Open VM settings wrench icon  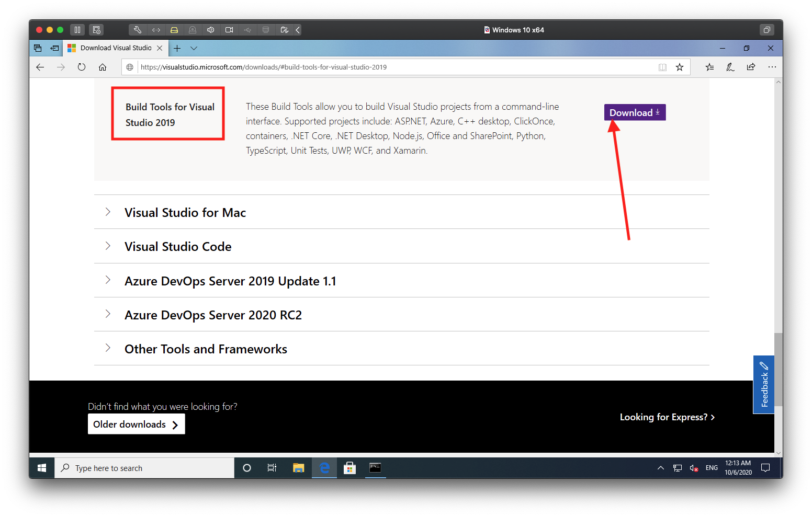[138, 30]
